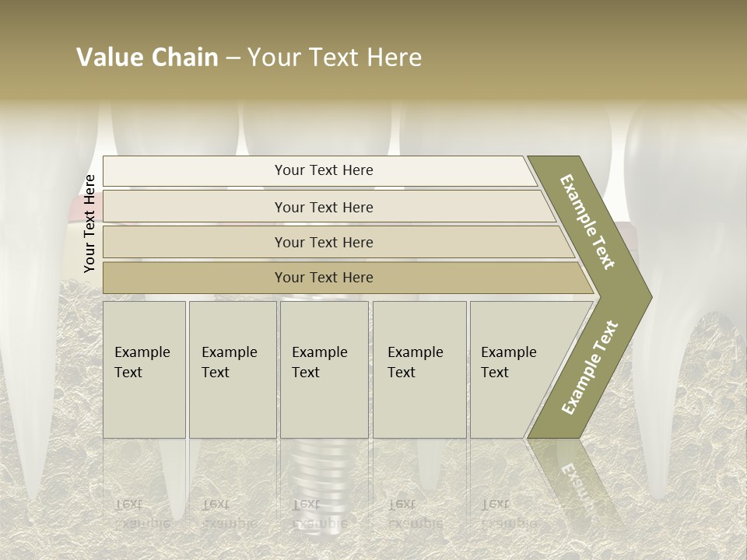Click the dental implant screw in background
Image resolution: width=747 pixels, height=560 pixels.
(x=323, y=474)
